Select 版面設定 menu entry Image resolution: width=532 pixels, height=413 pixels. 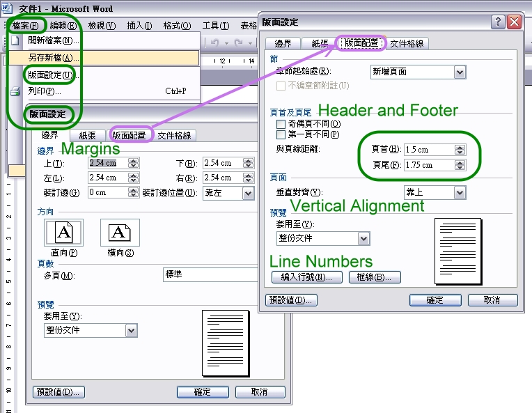(x=104, y=75)
